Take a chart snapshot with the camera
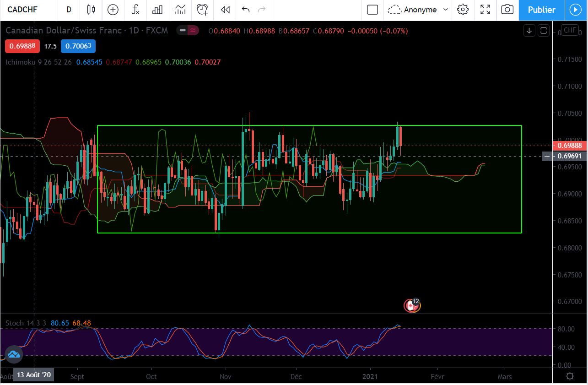Screen dimensions: 588x385 (507, 10)
